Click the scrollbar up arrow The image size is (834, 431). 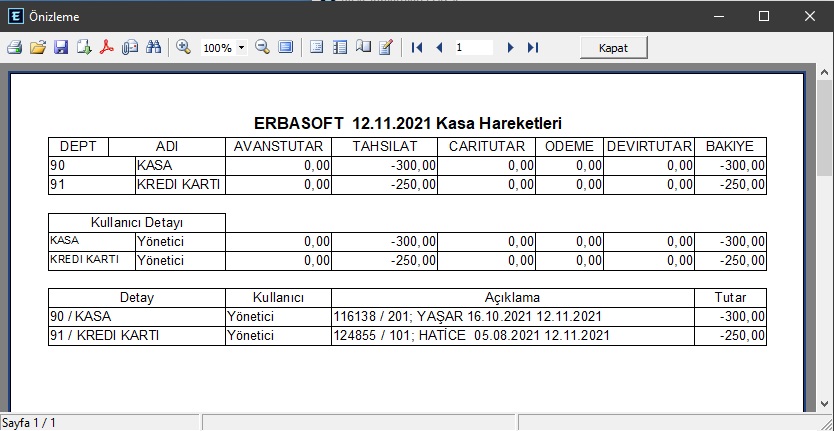[825, 72]
